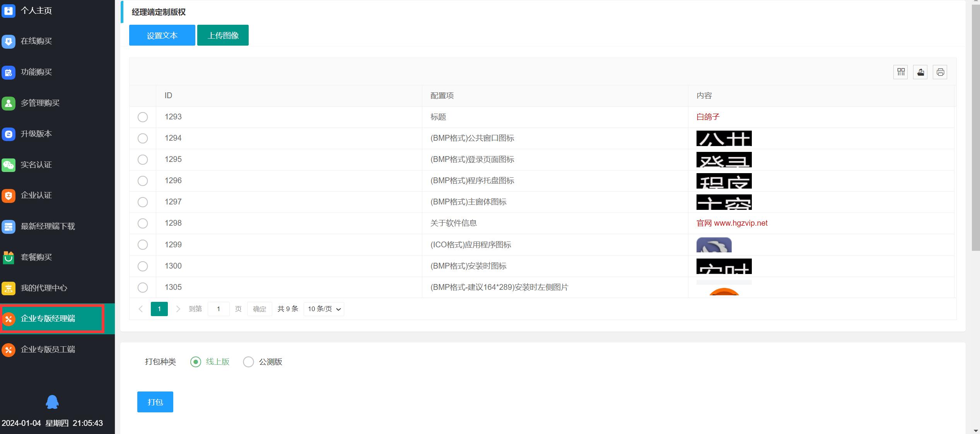Click the table print icon
The width and height of the screenshot is (980, 434).
click(x=940, y=72)
